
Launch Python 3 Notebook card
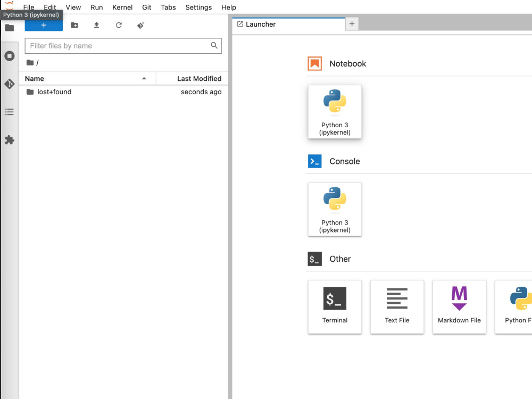(335, 112)
